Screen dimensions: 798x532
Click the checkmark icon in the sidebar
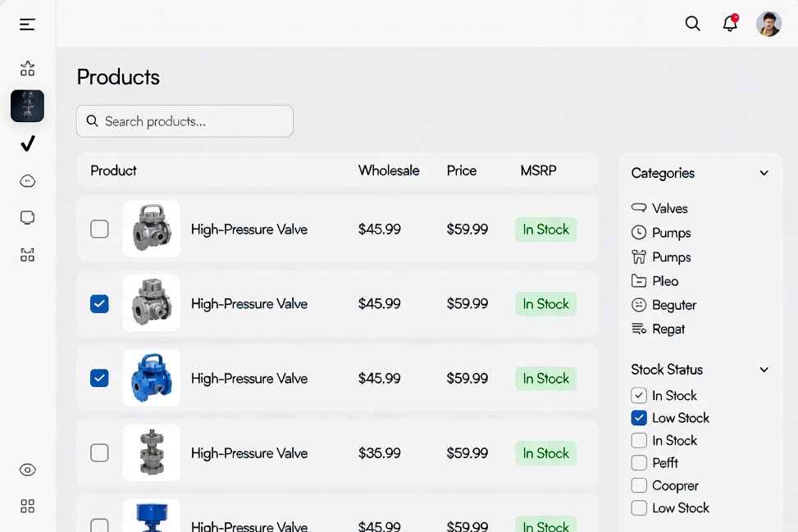pos(27,143)
